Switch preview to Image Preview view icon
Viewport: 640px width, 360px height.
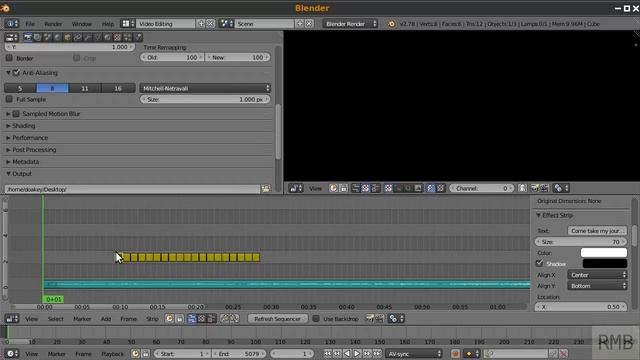pos(366,188)
